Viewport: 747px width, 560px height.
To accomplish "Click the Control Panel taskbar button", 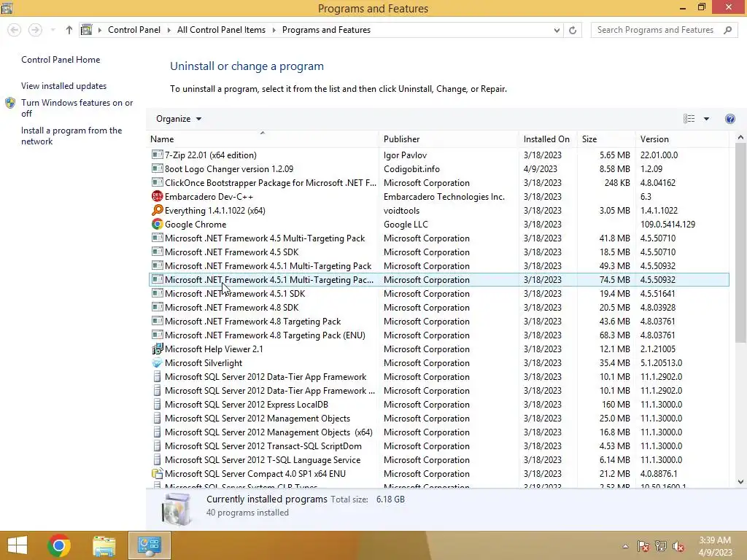I will tap(149, 545).
